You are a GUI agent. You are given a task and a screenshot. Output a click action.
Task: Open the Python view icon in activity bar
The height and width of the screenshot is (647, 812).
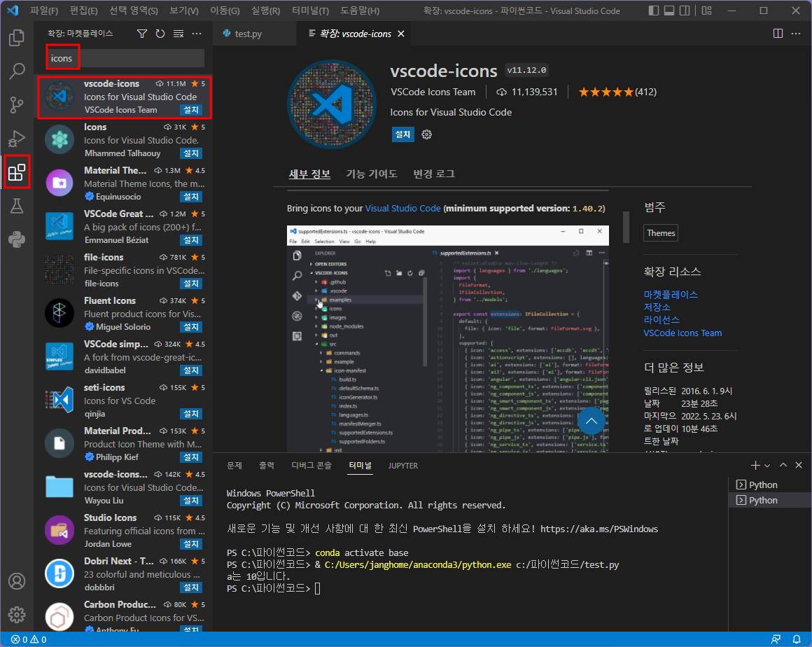pos(17,239)
